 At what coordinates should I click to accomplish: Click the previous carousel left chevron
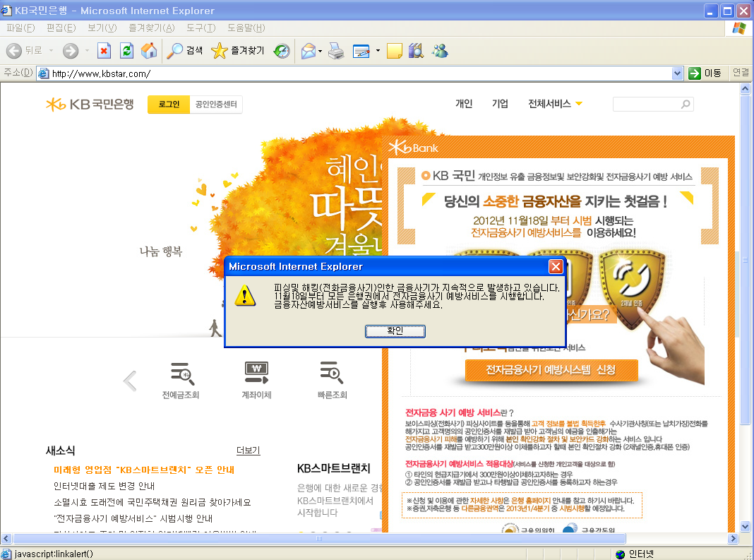coord(131,381)
